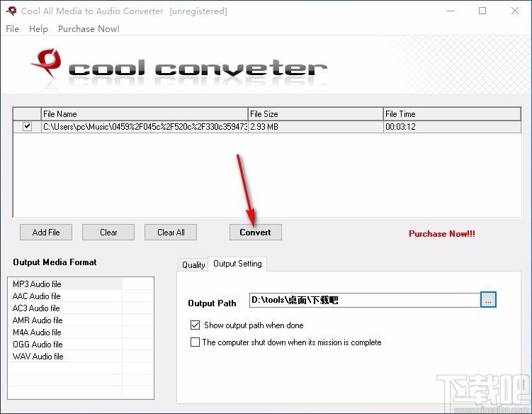Image resolution: width=532 pixels, height=414 pixels.
Task: Enable computer shut down when complete option
Action: pos(196,342)
